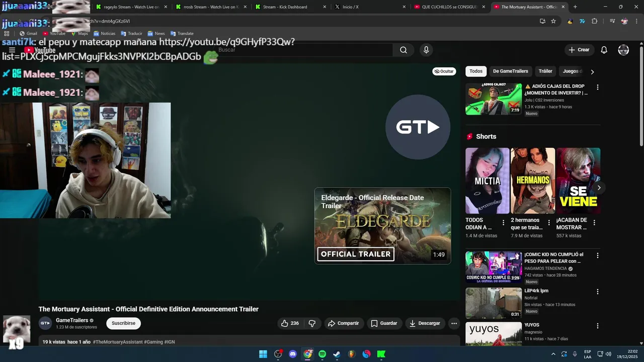
Task: Subscribe with the Suscribirse button
Action: (x=123, y=323)
